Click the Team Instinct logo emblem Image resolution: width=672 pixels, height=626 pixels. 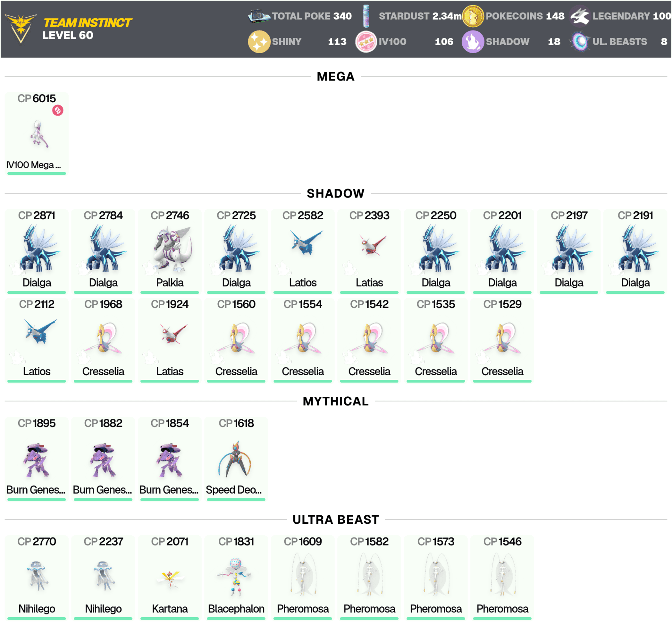(x=20, y=29)
